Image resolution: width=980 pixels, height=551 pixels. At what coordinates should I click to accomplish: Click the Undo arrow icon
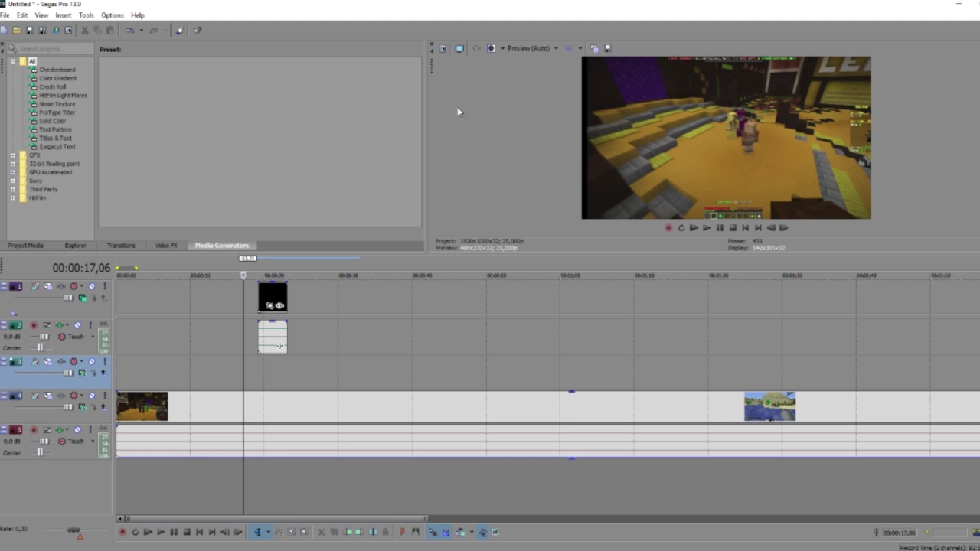(x=130, y=31)
